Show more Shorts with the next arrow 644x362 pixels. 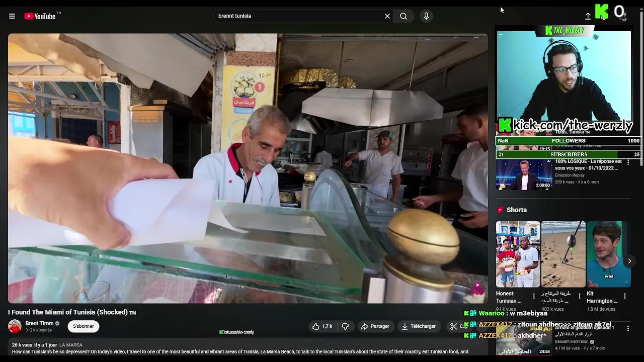pyautogui.click(x=629, y=261)
